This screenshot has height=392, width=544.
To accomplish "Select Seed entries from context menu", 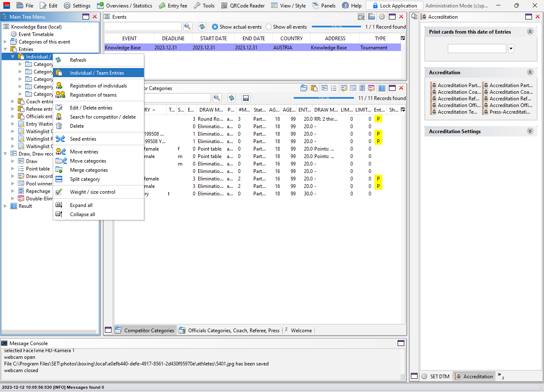I will point(83,139).
